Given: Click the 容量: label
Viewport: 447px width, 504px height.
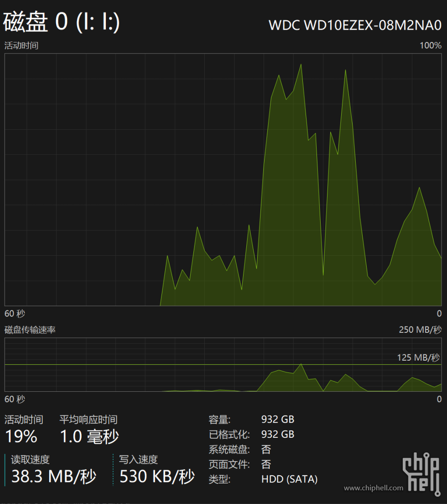Looking at the screenshot, I should (x=220, y=420).
